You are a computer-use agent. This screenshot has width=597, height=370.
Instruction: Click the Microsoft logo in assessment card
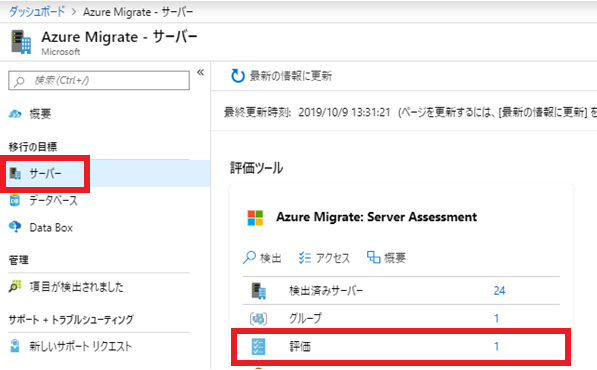pos(255,218)
